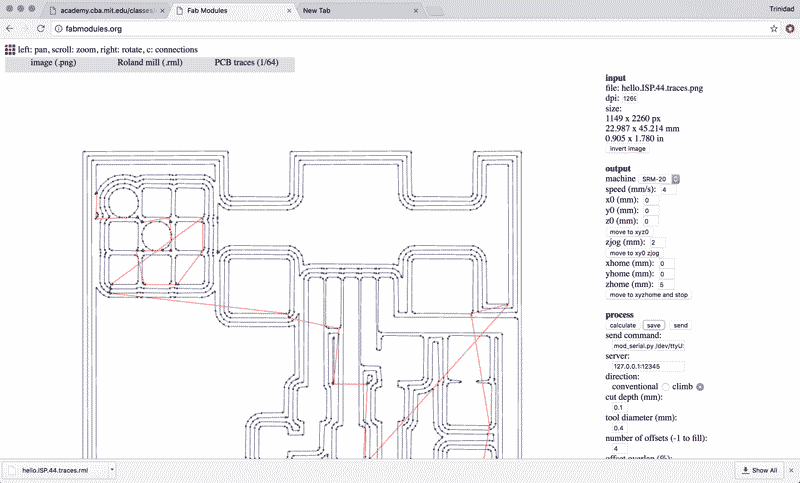The image size is (800, 483).
Task: View site info icon in address bar
Action: pyautogui.click(x=59, y=29)
